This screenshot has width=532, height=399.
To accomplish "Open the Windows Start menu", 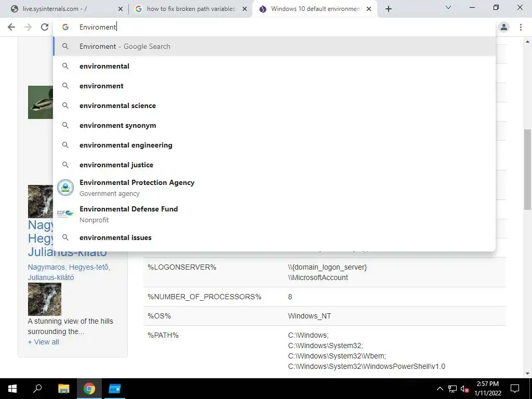I will (x=12, y=389).
